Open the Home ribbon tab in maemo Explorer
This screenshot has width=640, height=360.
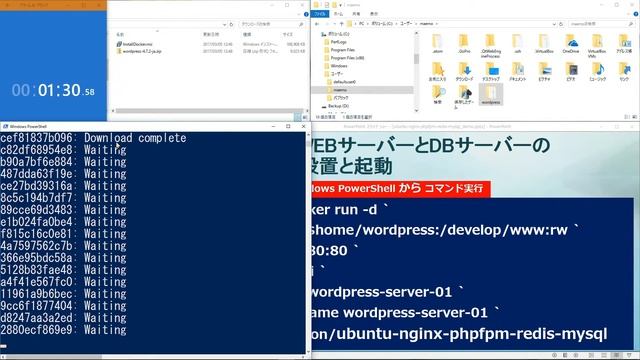pos(338,14)
